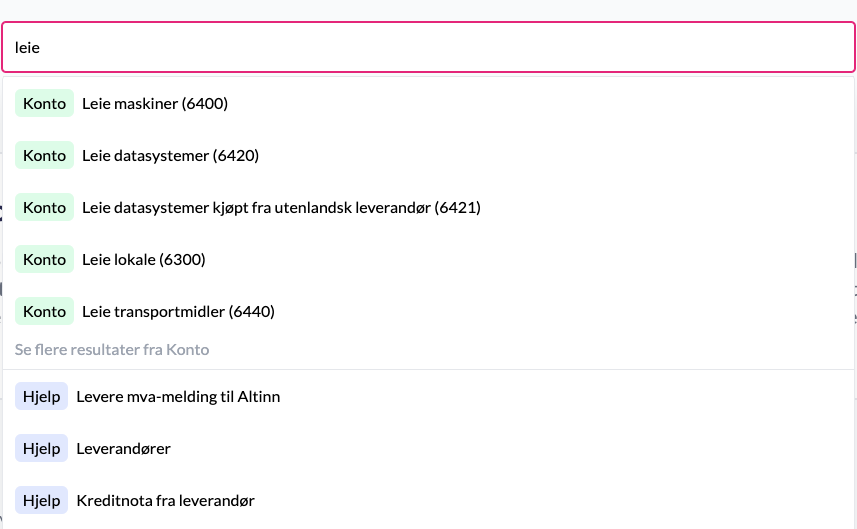The image size is (857, 529).
Task: Click the typed word "leie" in search box
Action: [27, 47]
